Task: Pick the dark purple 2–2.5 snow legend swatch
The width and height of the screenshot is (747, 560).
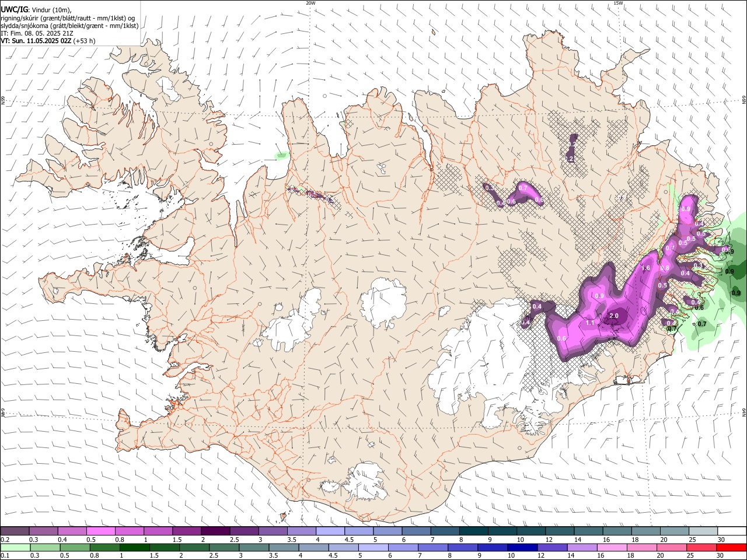Action: tap(215, 531)
